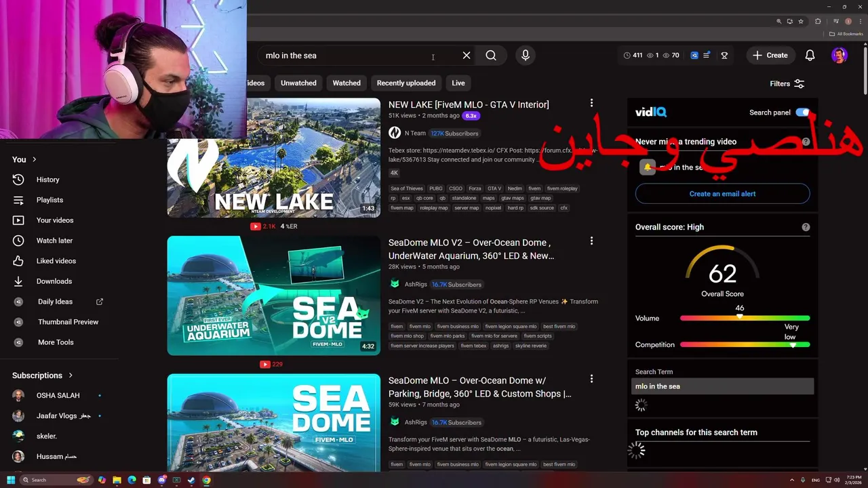Click the blue vidIQ toolbar icon
The height and width of the screenshot is (488, 868).
(694, 56)
